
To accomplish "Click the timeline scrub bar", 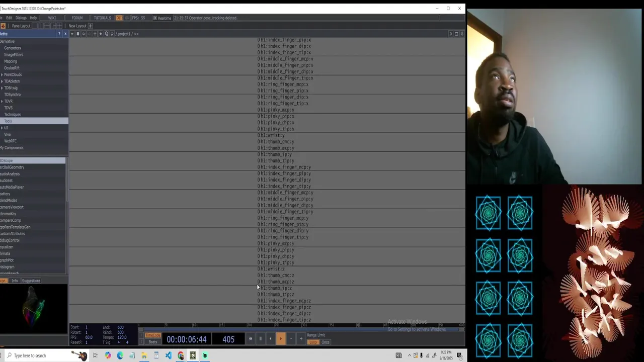I will pos(302,329).
